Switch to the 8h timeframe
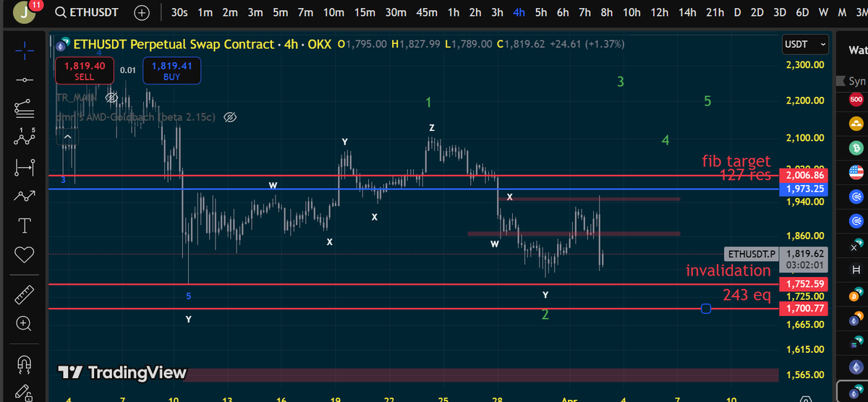868x402 pixels. [x=606, y=12]
